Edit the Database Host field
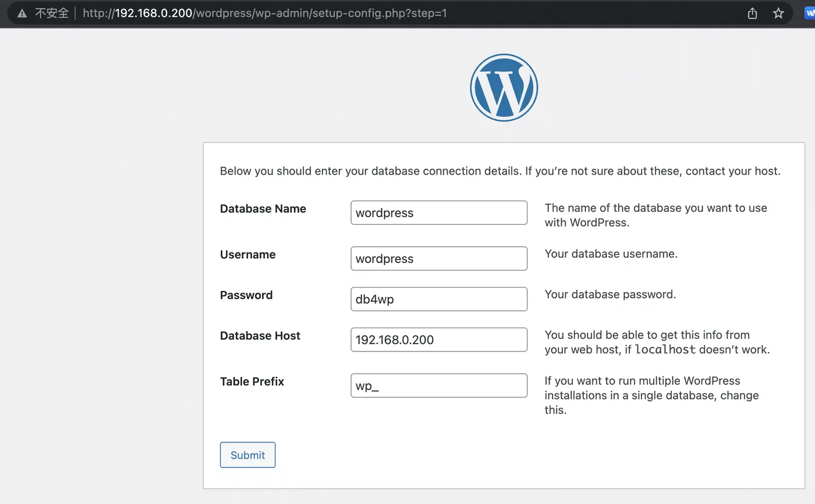Viewport: 815px width, 504px height. point(439,340)
